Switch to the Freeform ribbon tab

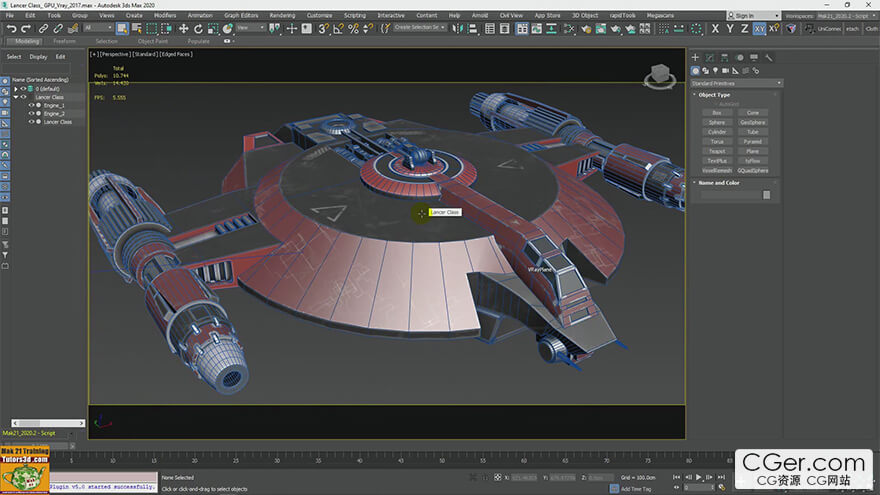pyautogui.click(x=64, y=41)
